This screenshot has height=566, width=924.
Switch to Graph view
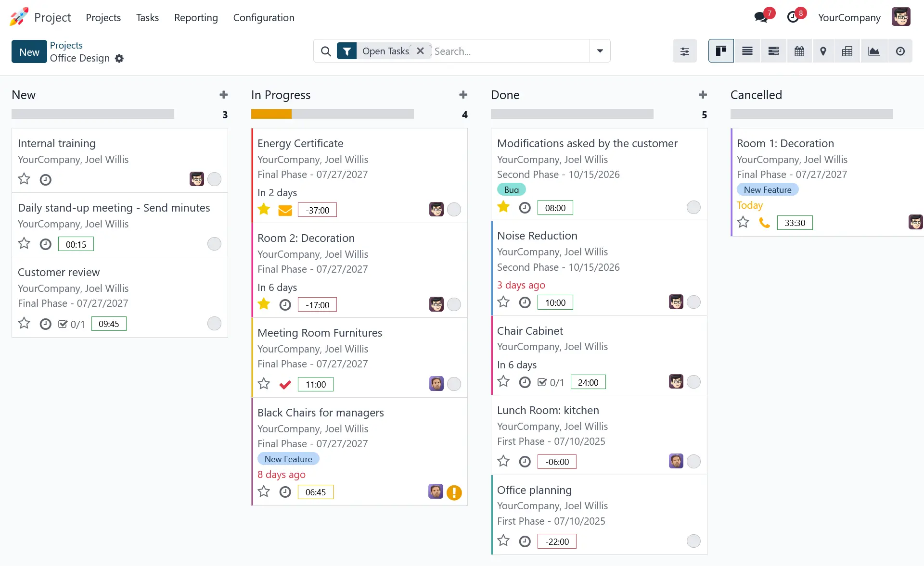click(x=873, y=51)
